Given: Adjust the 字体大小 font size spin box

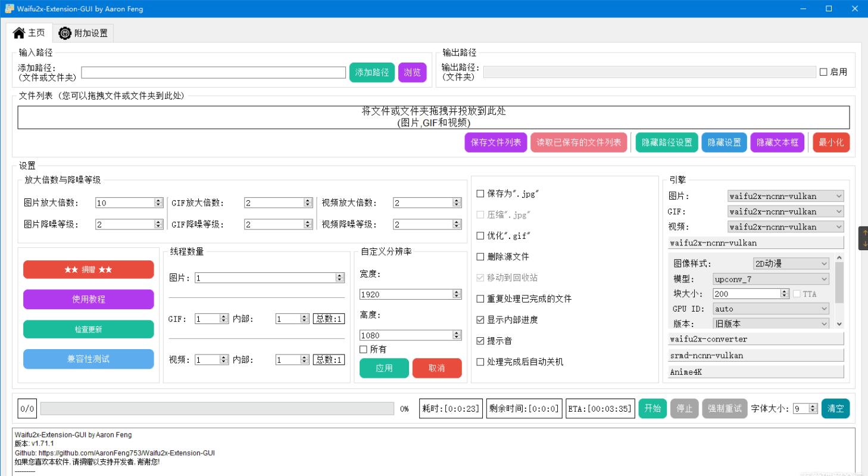Looking at the screenshot, I should 805,409.
